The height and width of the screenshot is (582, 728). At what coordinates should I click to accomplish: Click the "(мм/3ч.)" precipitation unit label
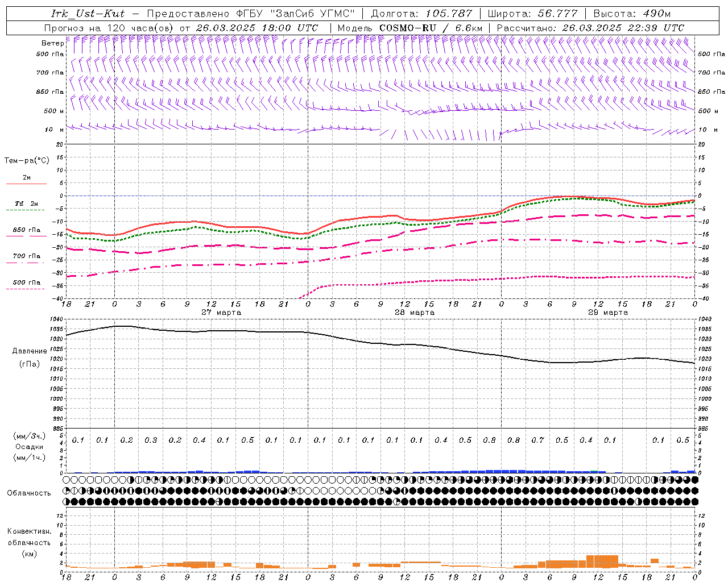coord(30,436)
